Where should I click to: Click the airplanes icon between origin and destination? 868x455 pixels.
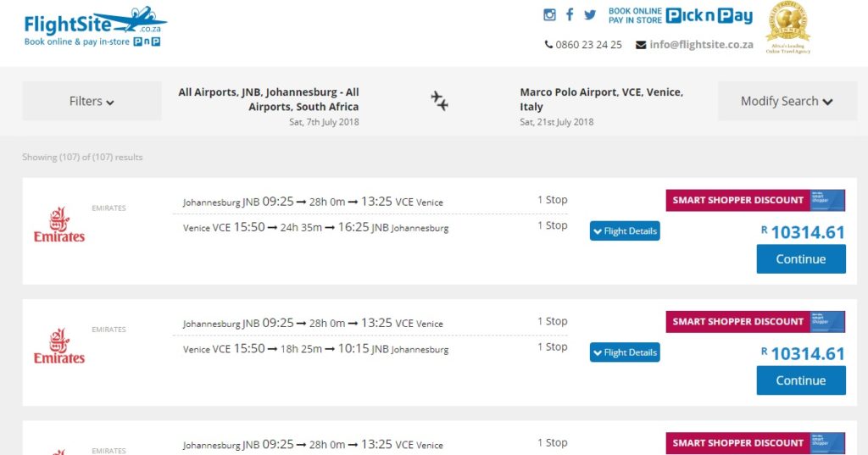(x=440, y=102)
